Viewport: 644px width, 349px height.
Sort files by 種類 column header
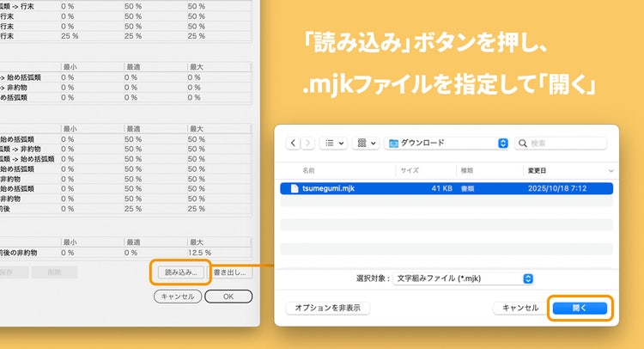pos(467,170)
